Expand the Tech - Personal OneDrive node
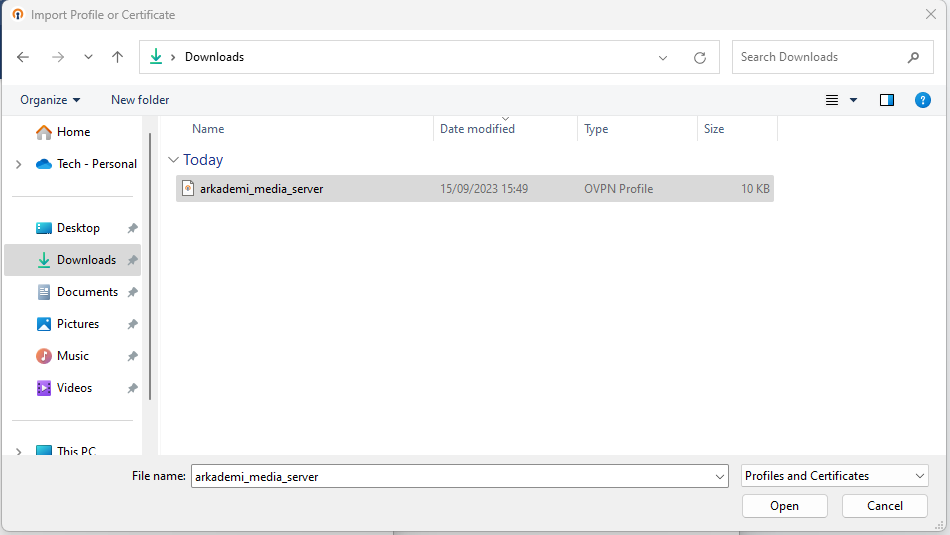 (x=18, y=164)
